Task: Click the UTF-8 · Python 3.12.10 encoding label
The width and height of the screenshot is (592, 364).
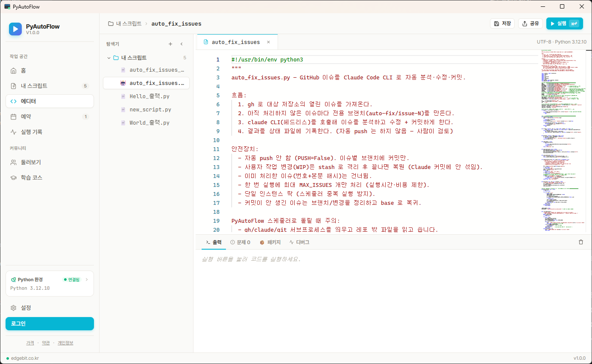Action: coord(562,42)
